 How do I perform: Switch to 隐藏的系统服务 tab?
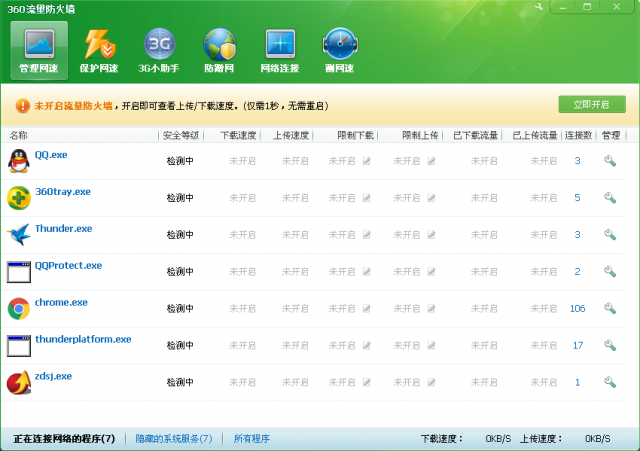(x=174, y=439)
